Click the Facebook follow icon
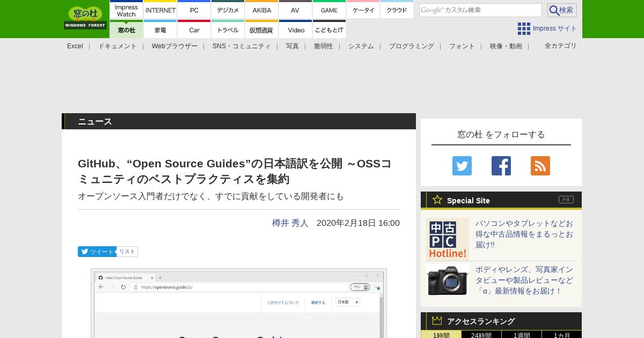 [x=501, y=166]
